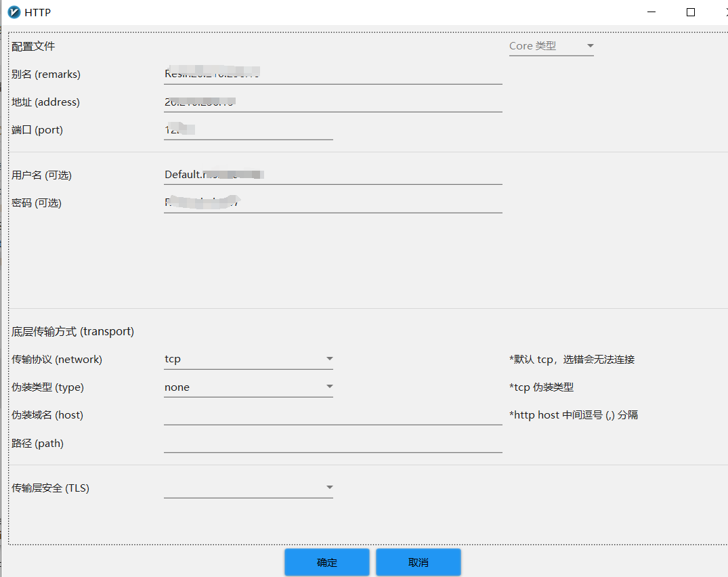Image resolution: width=728 pixels, height=577 pixels.
Task: Click the 传输层安全 (TLS) label
Action: pos(50,488)
